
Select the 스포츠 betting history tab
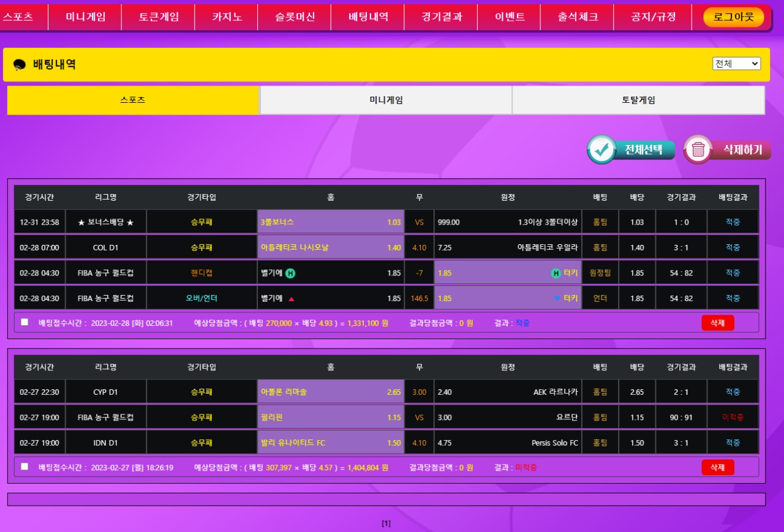point(133,100)
